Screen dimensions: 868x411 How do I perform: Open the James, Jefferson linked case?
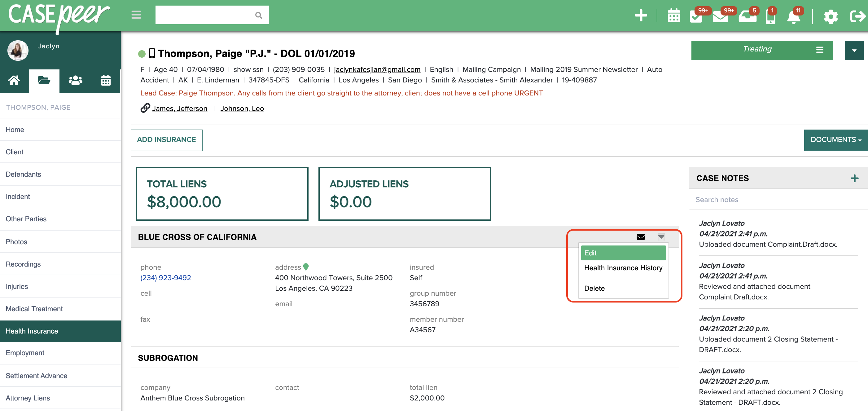(180, 108)
